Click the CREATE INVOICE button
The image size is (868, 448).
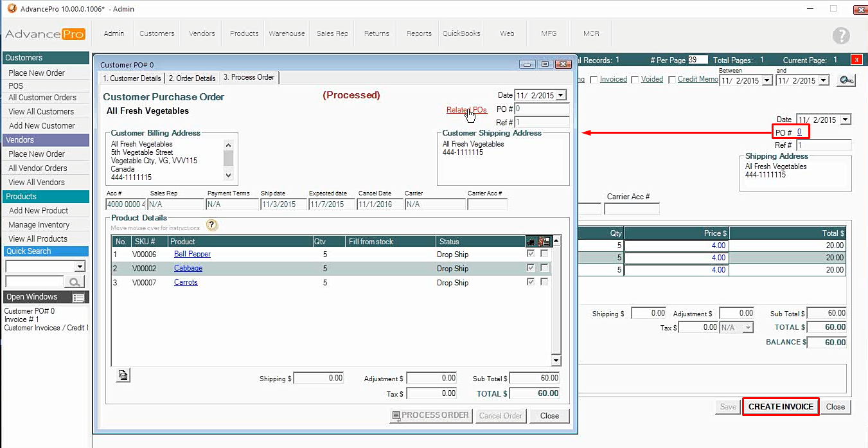pyautogui.click(x=781, y=406)
